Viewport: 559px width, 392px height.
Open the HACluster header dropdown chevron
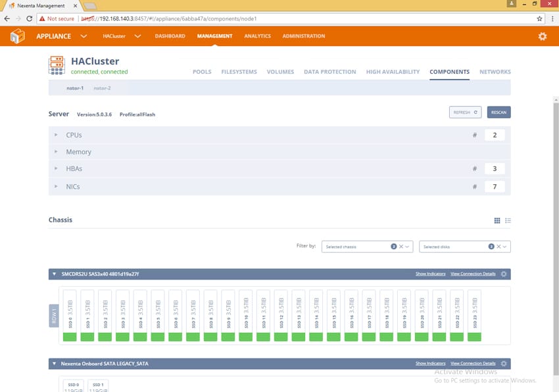(x=137, y=36)
